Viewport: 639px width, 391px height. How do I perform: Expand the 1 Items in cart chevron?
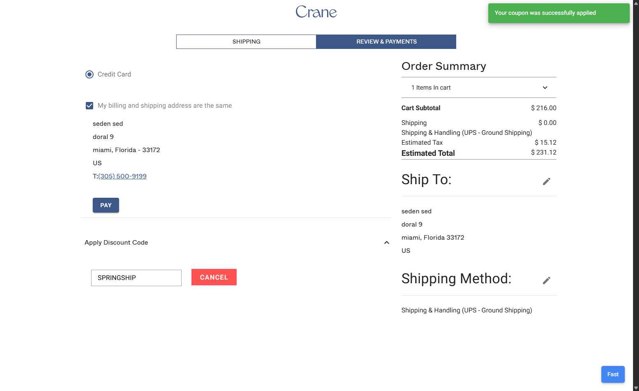(545, 88)
